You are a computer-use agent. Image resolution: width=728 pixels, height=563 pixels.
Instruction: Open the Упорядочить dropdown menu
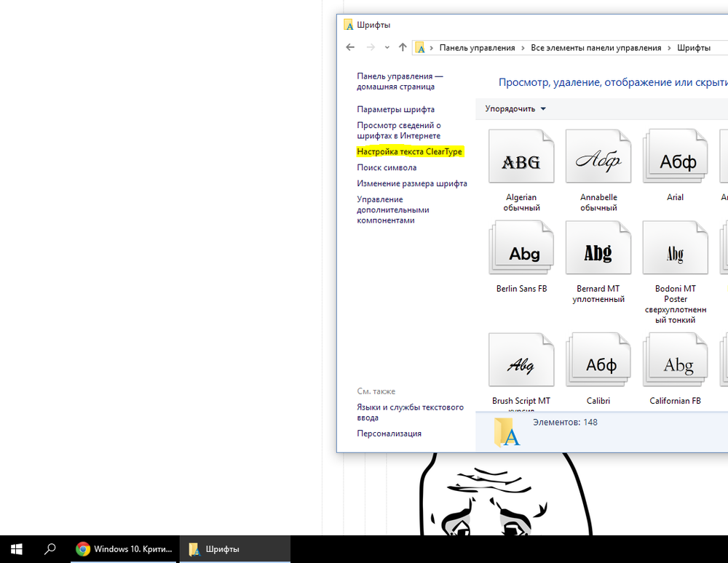coord(515,109)
